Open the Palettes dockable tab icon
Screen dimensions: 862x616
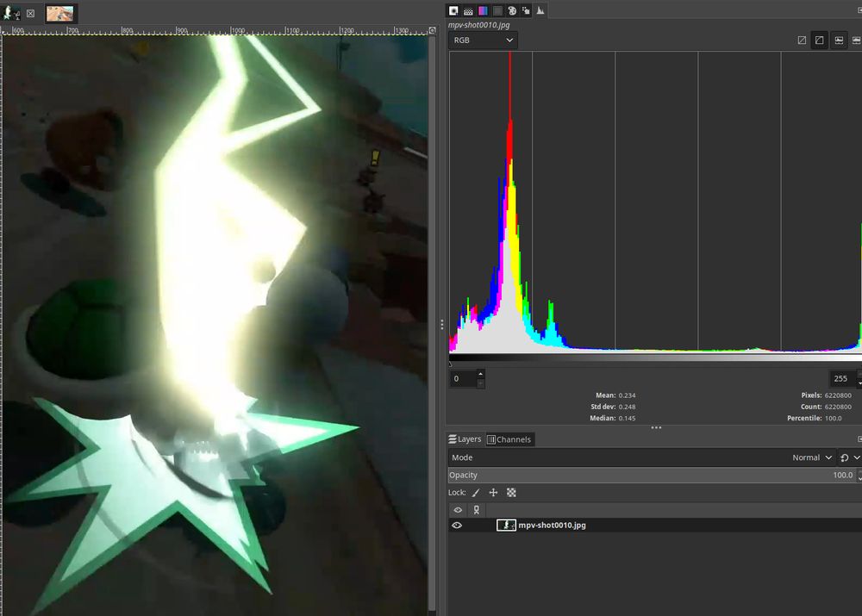click(x=512, y=10)
